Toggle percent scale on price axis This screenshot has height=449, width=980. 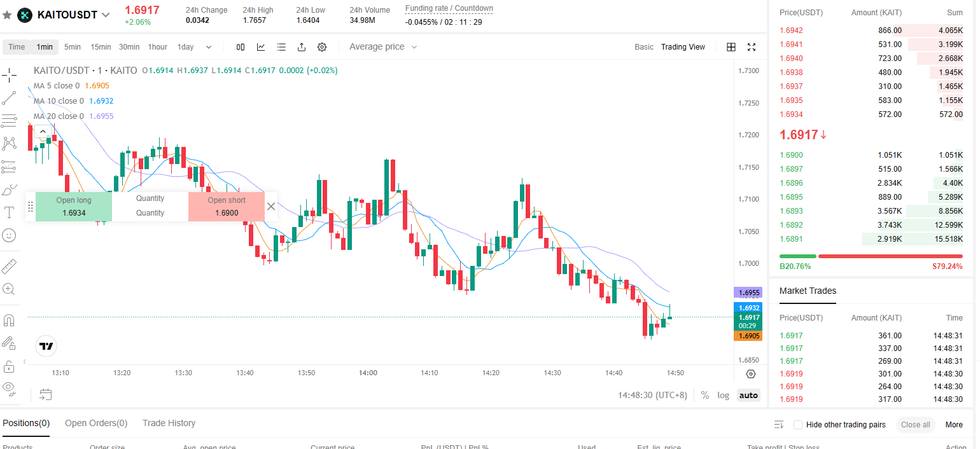pos(705,395)
